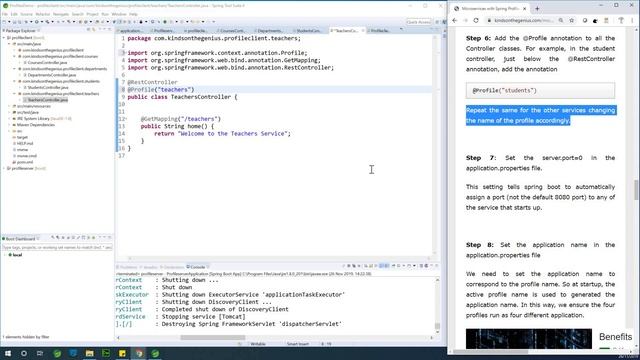This screenshot has height=360, width=640.
Task: Switch to the CoursesController editor tab
Action: (231, 31)
